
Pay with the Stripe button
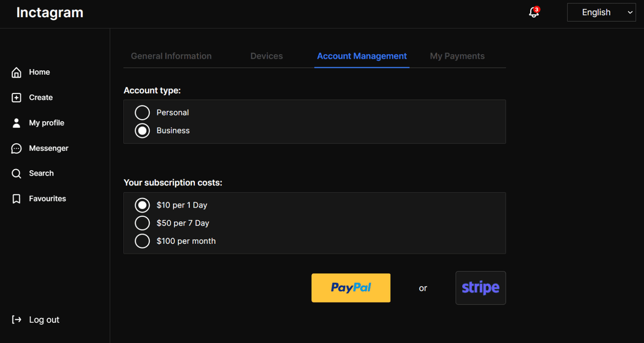(x=481, y=288)
